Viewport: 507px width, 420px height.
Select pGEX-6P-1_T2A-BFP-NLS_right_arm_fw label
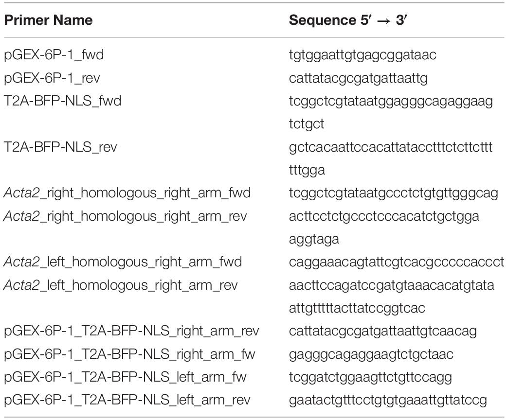(129, 354)
